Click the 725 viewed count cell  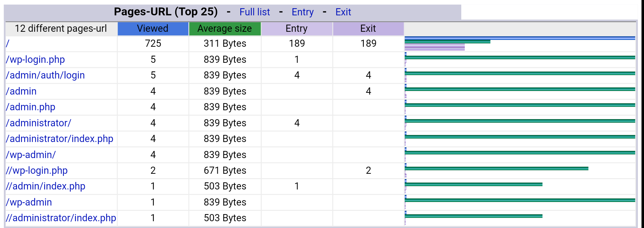tap(153, 44)
